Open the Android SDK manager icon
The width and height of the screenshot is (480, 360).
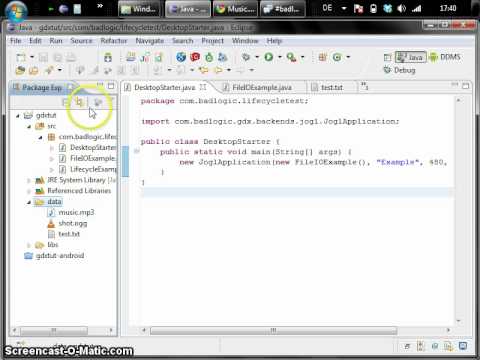108,57
